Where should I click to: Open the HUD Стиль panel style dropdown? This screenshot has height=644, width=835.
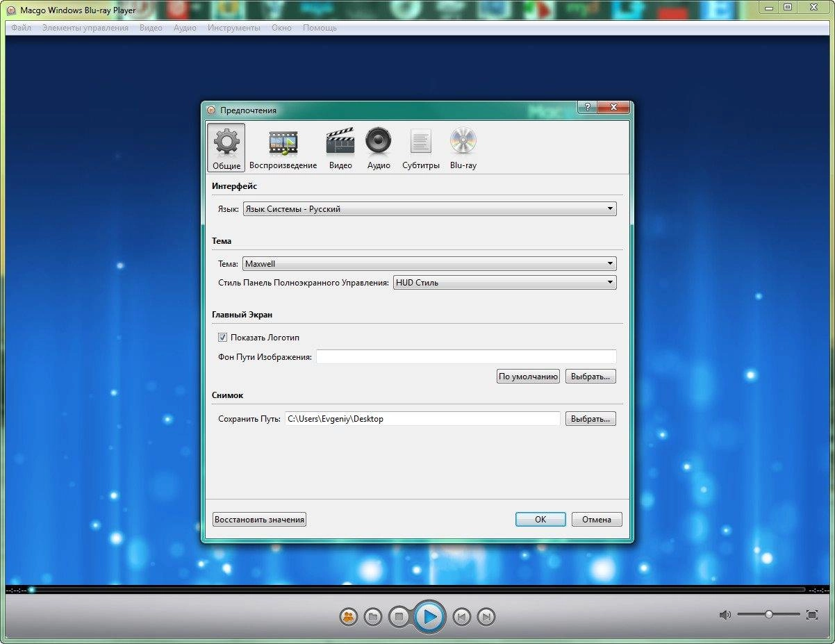point(504,282)
